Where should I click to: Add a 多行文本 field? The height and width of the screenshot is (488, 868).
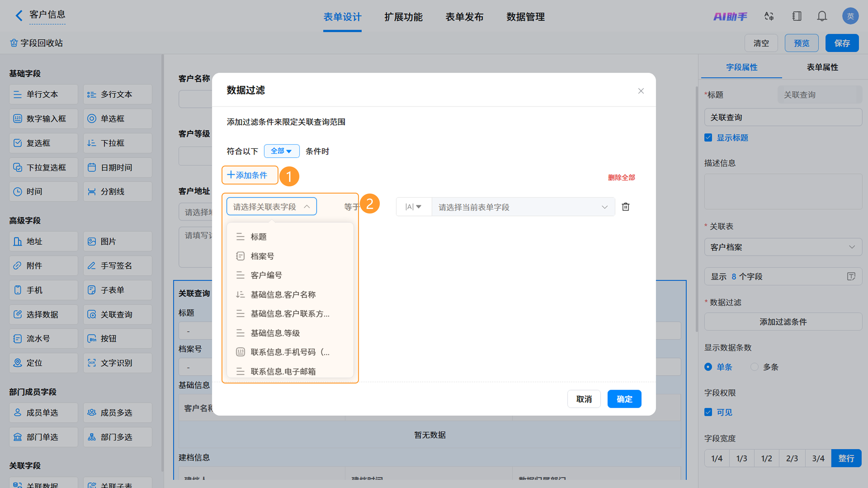coord(118,94)
